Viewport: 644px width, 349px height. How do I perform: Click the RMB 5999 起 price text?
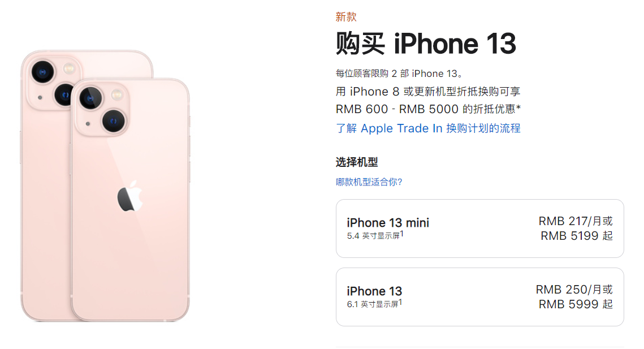pyautogui.click(x=576, y=304)
